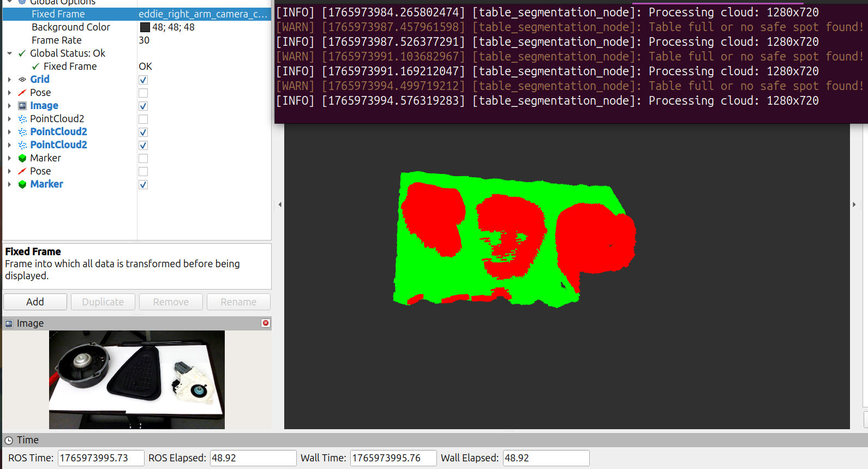This screenshot has height=469, width=868.
Task: Click the Grid display icon
Action: [x=22, y=80]
